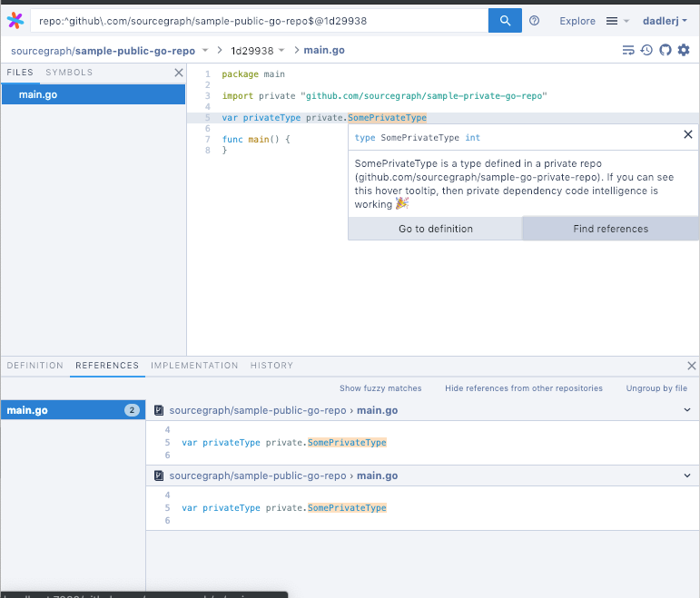The image size is (700, 598).
Task: Close the files sidebar panel
Action: (179, 73)
